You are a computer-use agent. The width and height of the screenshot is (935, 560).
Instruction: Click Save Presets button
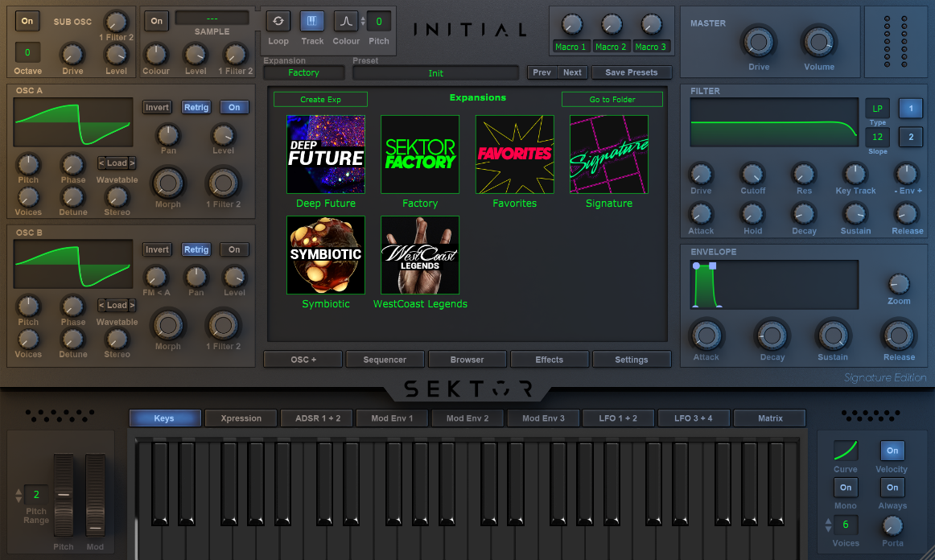[631, 72]
